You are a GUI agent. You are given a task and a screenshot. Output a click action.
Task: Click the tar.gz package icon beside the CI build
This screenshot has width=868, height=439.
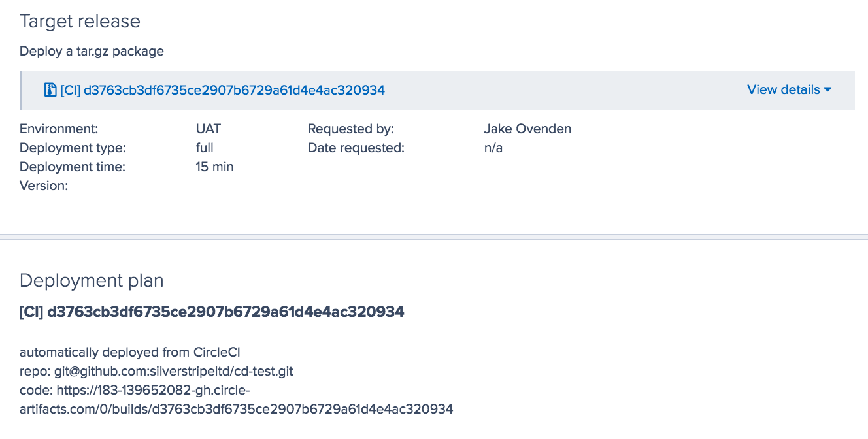point(50,89)
